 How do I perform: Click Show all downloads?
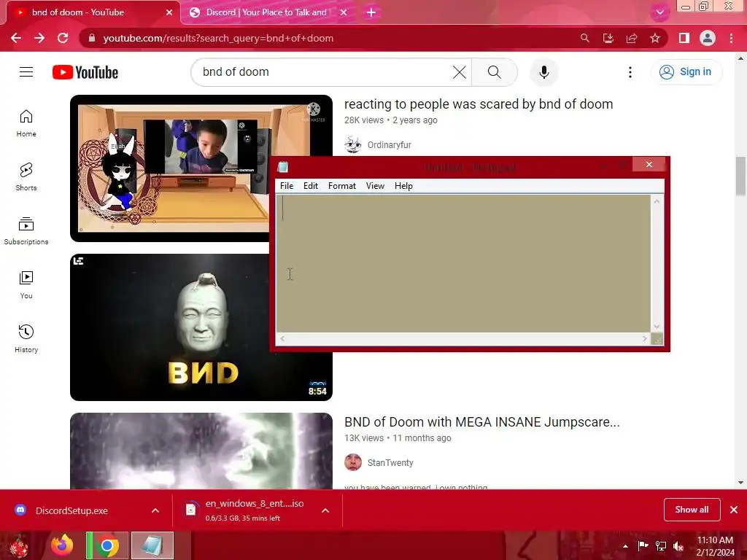[x=692, y=510]
